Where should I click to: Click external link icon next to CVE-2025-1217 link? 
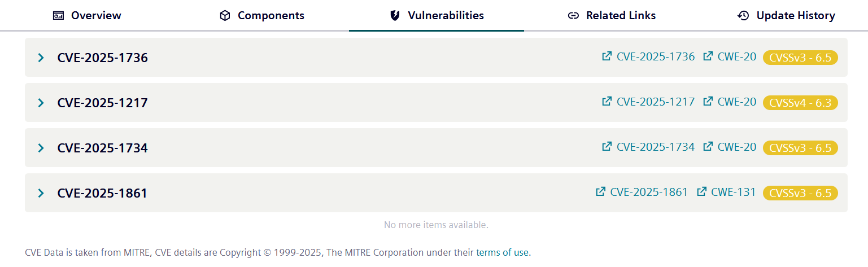tap(607, 102)
